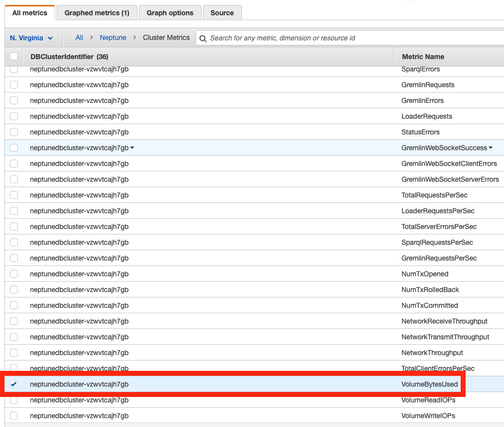Open the Graph options tab
The width and height of the screenshot is (504, 427).
coord(169,13)
